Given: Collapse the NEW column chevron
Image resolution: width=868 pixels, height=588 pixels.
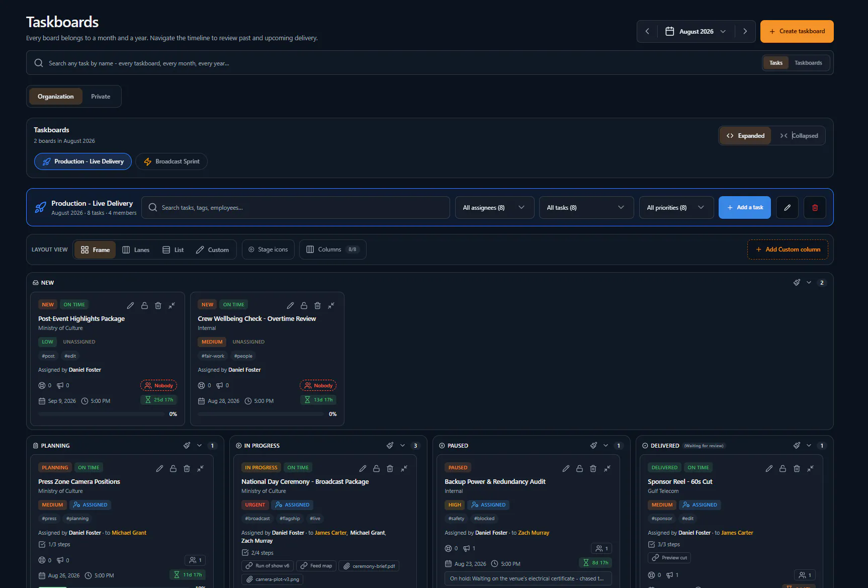Looking at the screenshot, I should (x=809, y=283).
